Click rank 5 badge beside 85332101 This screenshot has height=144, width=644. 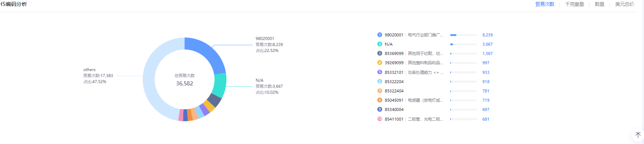380,72
